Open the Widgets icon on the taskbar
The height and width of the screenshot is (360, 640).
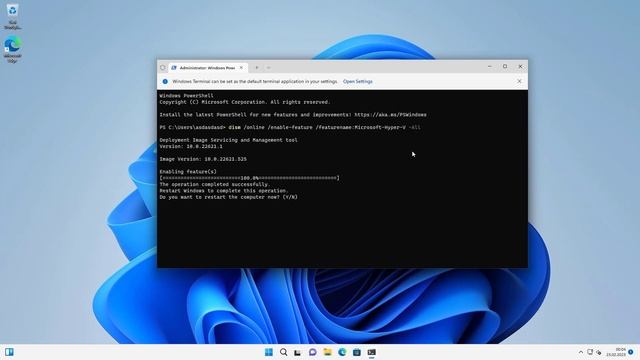pyautogui.click(x=9, y=352)
